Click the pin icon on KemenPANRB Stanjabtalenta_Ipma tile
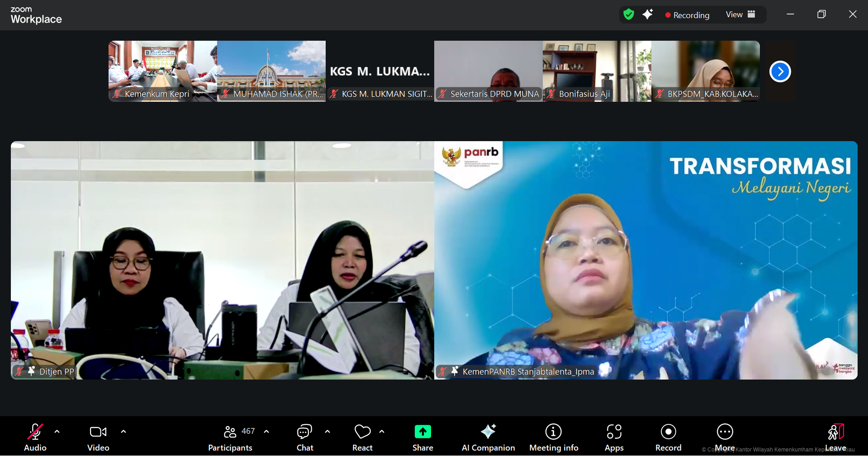Image resolution: width=868 pixels, height=456 pixels. click(x=454, y=371)
